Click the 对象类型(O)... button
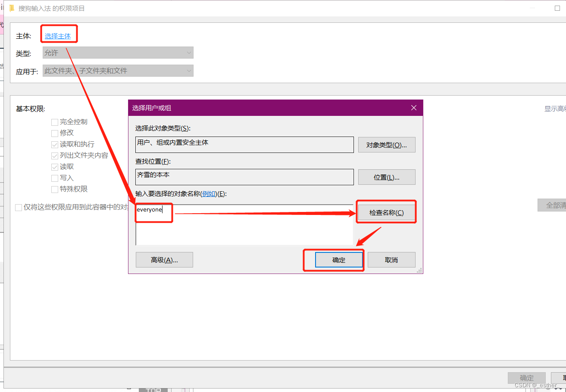 387,145
